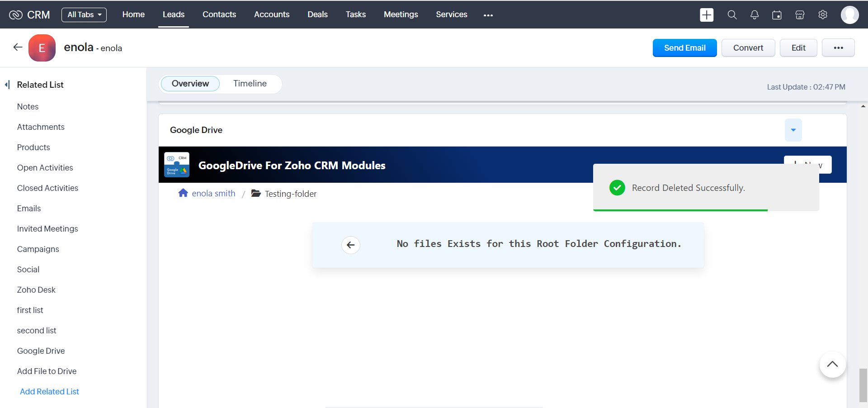Switch to the Timeline view
This screenshot has width=868, height=408.
tap(250, 84)
